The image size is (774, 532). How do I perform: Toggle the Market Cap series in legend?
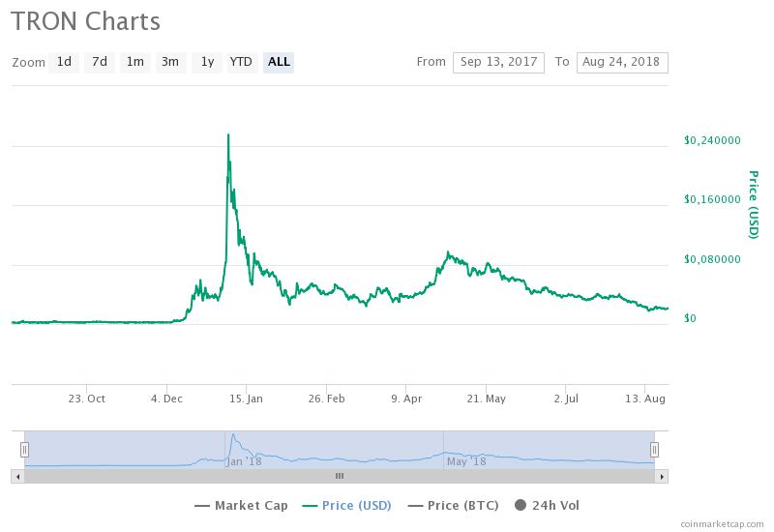pos(241,505)
